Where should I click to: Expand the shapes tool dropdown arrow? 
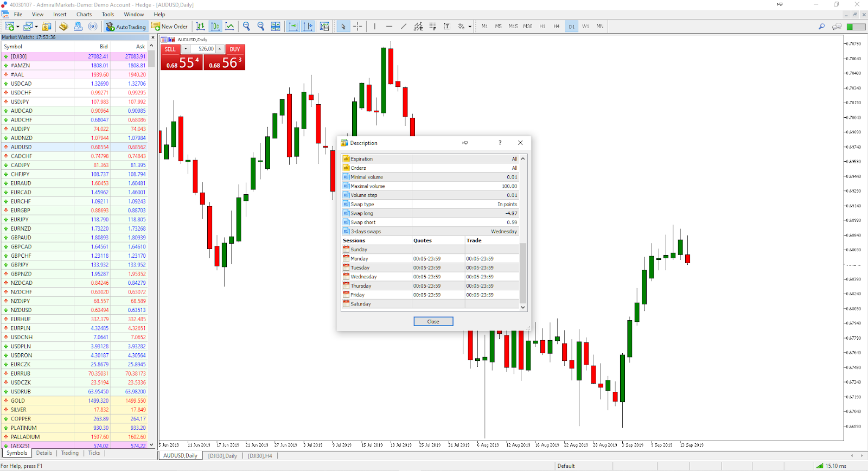[470, 27]
